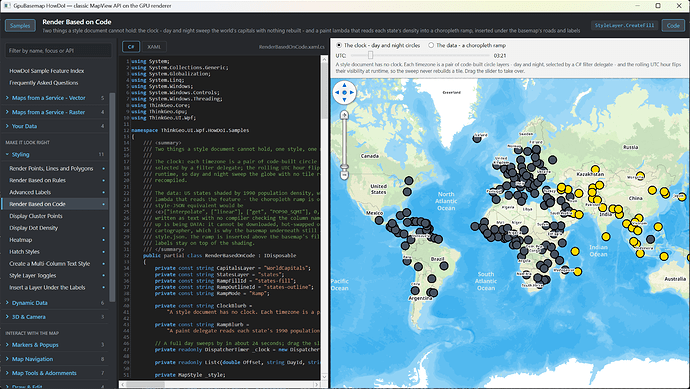Click the GpuBasemap app icon in title bar
Image resolution: width=690 pixels, height=389 pixels.
point(6,6)
